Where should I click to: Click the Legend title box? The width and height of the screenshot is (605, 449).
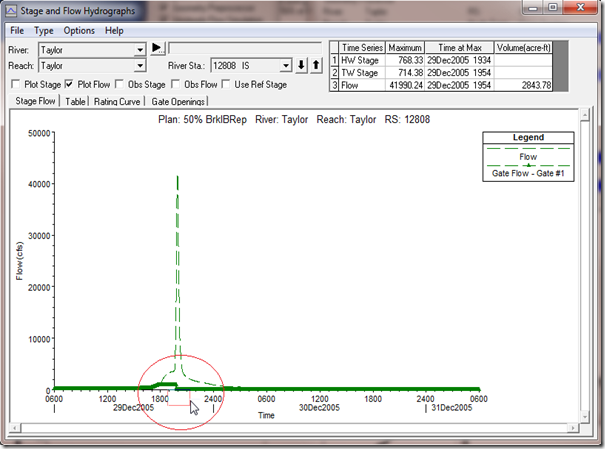click(528, 137)
